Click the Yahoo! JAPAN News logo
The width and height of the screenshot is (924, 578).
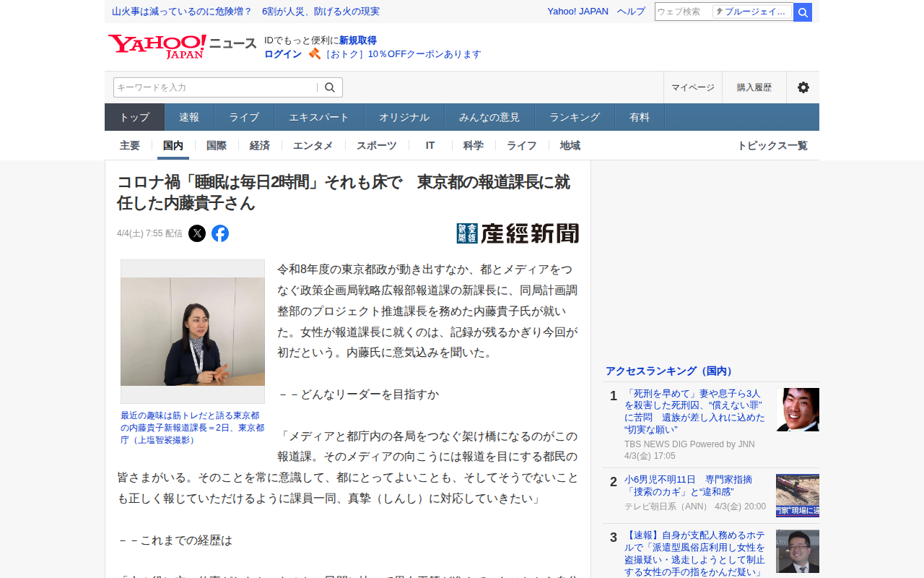[x=183, y=47]
